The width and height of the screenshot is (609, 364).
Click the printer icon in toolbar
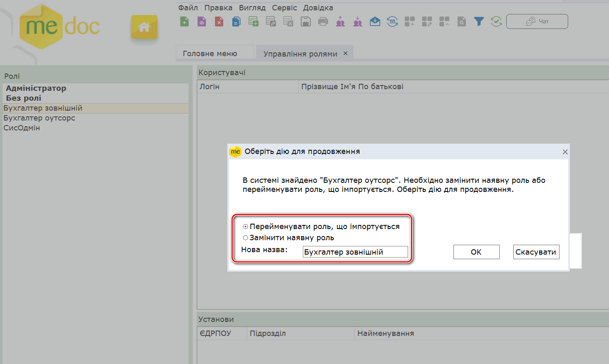click(x=323, y=21)
